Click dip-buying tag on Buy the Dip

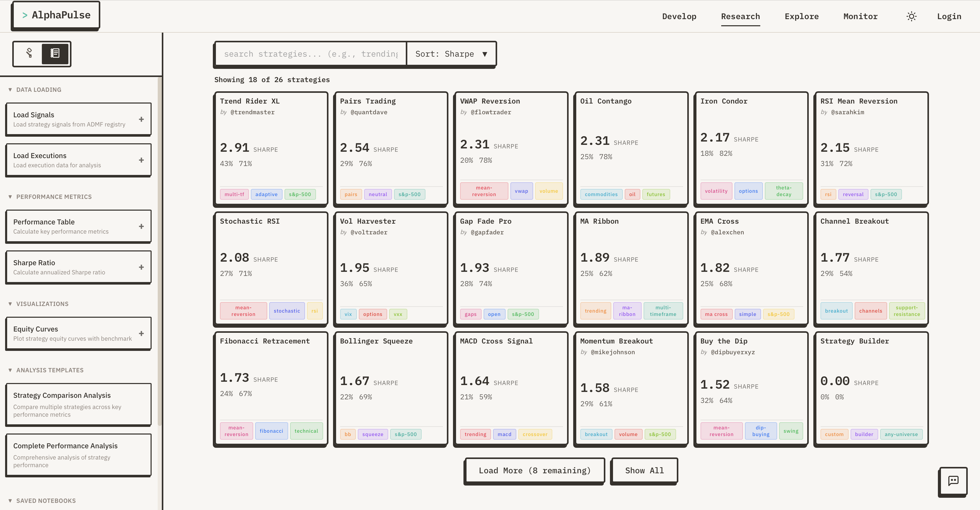761,431
